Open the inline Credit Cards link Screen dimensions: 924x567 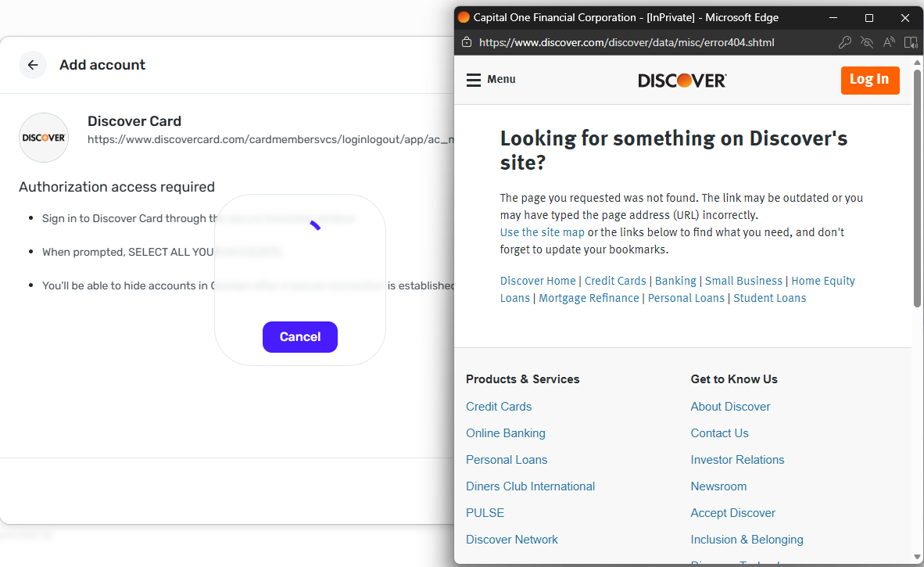(x=615, y=281)
